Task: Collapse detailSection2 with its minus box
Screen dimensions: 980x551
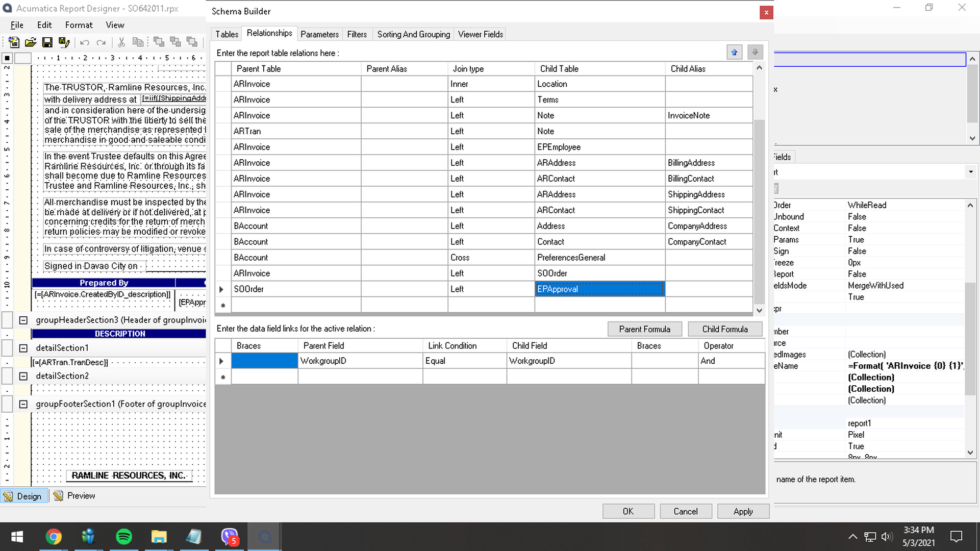Action: (x=23, y=376)
